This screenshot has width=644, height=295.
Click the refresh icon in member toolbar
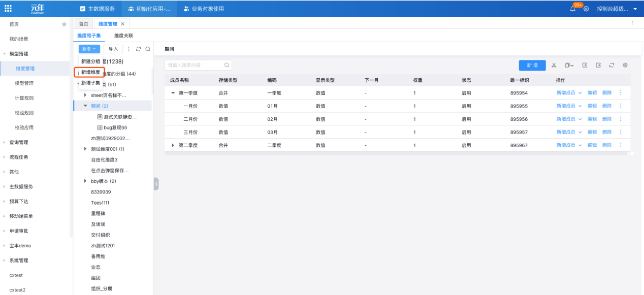pyautogui.click(x=612, y=65)
